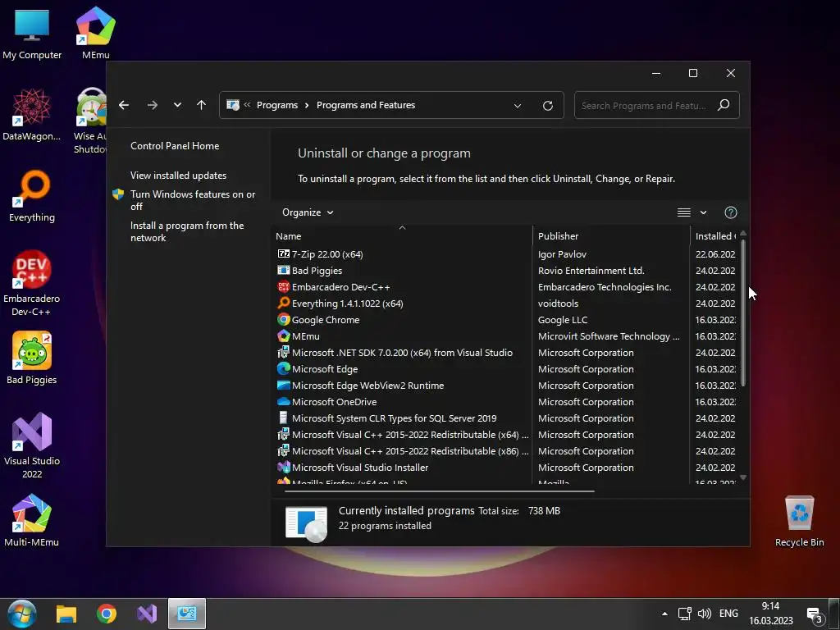Screen dimensions: 840x630
Task: Open the Organize dropdown menu
Action: pyautogui.click(x=308, y=212)
